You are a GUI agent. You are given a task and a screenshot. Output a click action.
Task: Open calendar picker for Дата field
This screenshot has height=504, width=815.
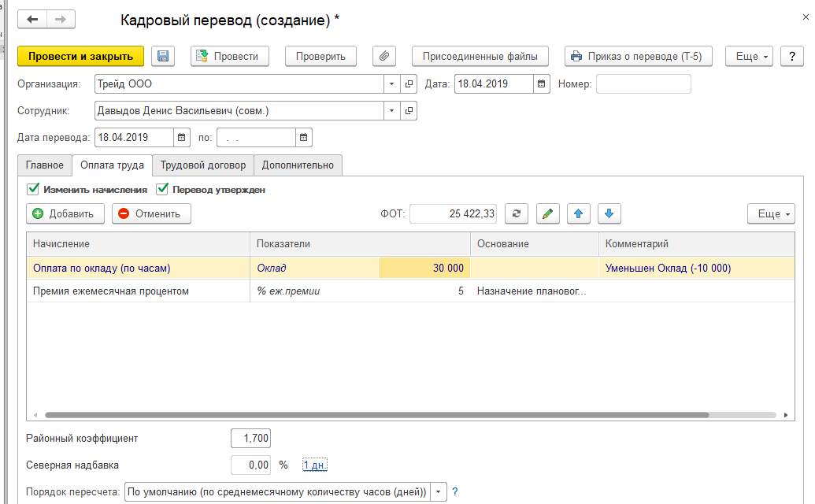(542, 83)
